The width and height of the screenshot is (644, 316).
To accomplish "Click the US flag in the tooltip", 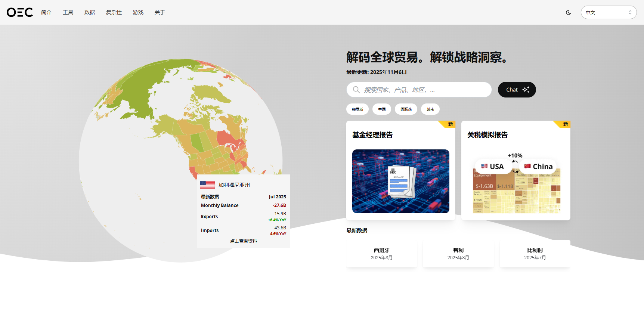I will 207,185.
